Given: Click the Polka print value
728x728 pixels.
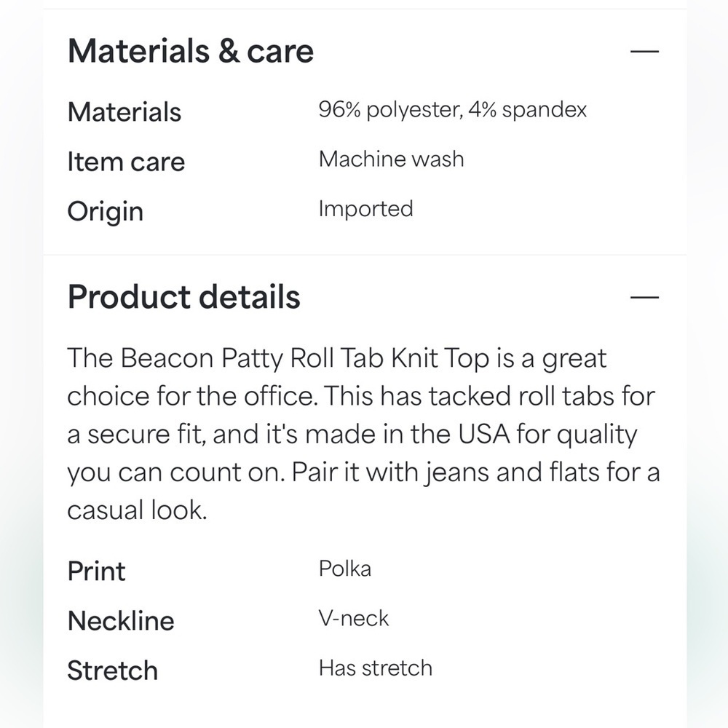Looking at the screenshot, I should pyautogui.click(x=345, y=569).
